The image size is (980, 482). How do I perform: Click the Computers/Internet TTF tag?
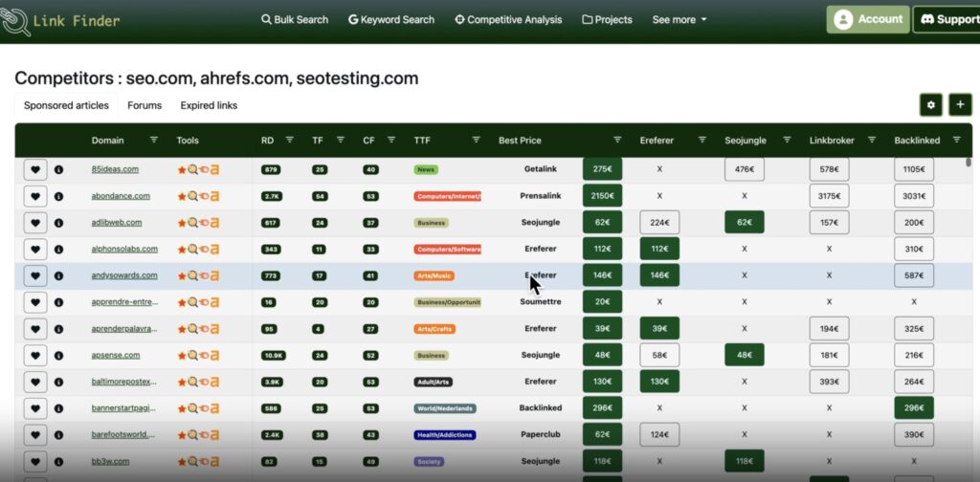(x=448, y=196)
